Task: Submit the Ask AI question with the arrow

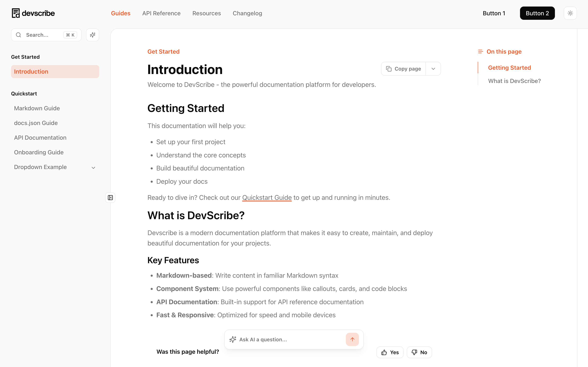Action: (352, 339)
